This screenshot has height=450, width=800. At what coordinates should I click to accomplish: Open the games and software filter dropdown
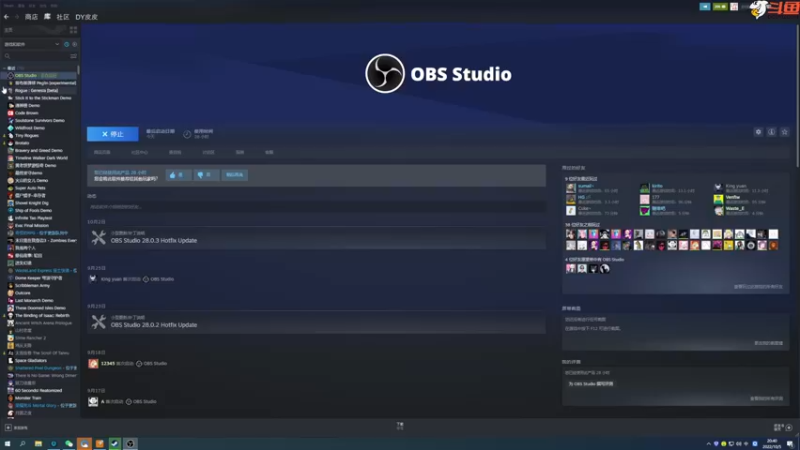tap(32, 44)
